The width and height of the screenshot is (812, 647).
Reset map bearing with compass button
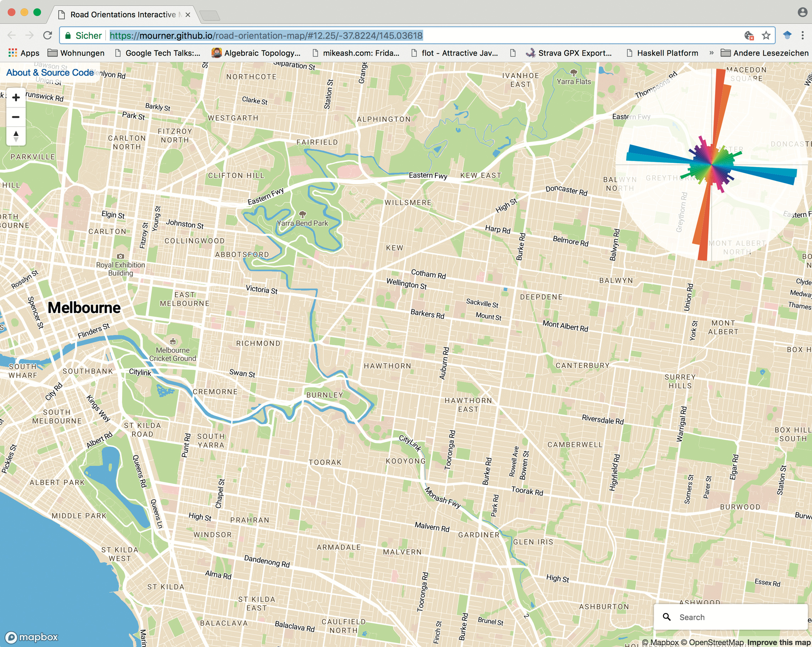click(x=16, y=136)
